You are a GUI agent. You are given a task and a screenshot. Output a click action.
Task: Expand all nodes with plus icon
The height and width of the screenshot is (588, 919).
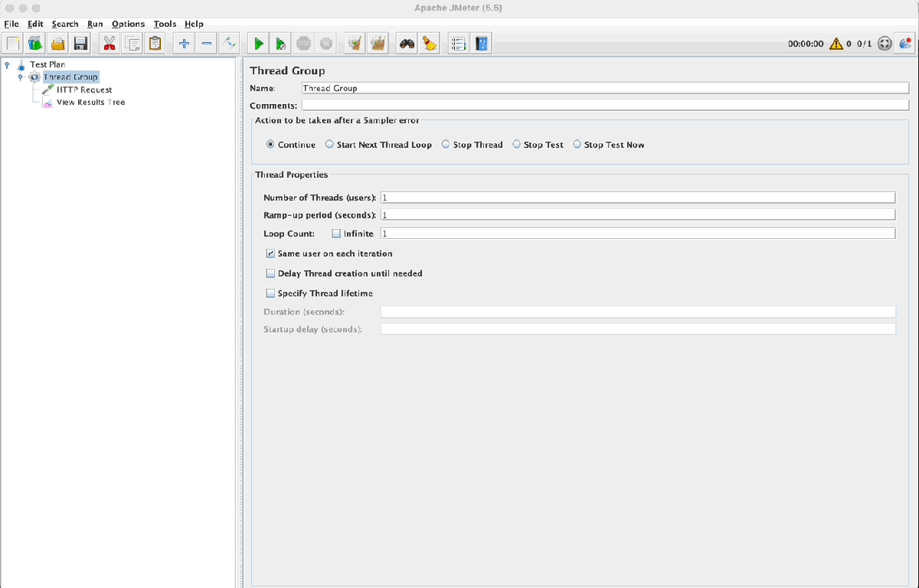click(184, 44)
